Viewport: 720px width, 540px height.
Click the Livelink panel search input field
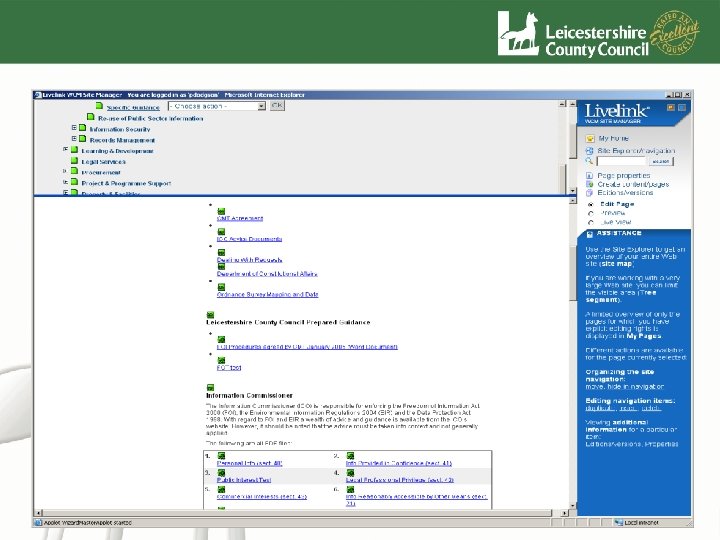point(621,161)
